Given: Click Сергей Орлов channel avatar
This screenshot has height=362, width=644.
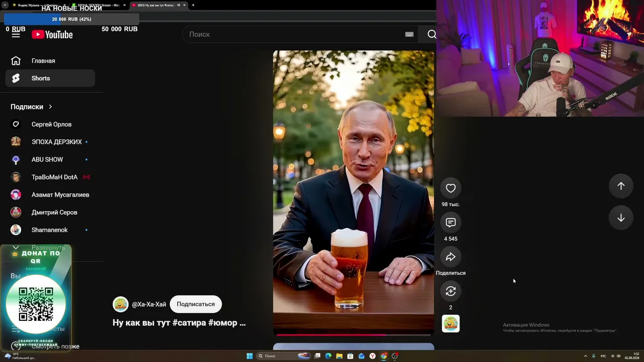Looking at the screenshot, I should [16, 124].
